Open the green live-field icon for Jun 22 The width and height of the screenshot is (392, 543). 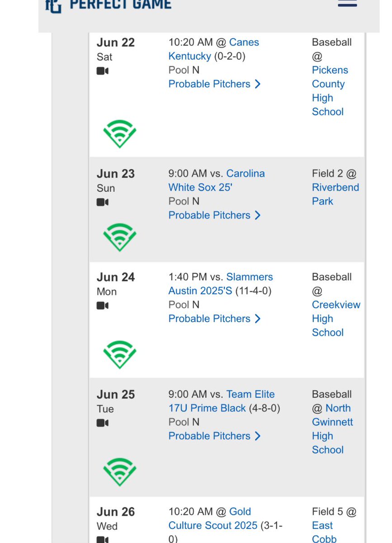point(119,133)
